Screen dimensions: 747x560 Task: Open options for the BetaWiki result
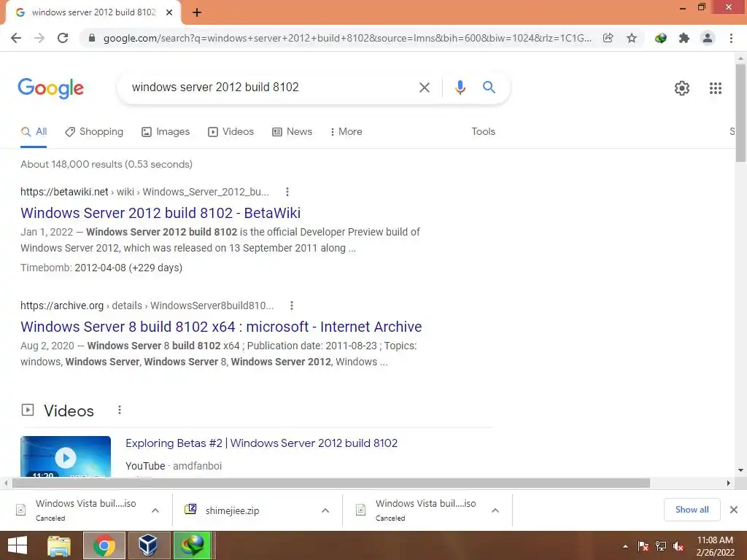287,192
